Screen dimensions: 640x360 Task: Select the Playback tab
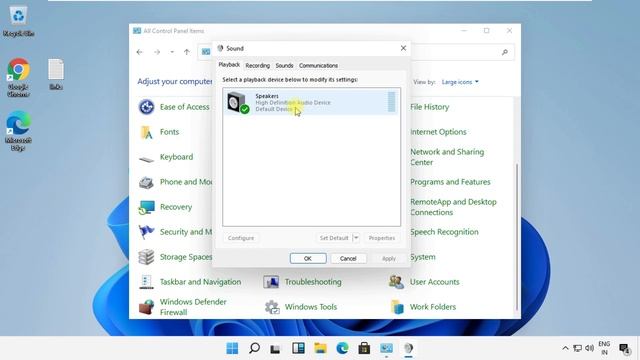point(229,65)
